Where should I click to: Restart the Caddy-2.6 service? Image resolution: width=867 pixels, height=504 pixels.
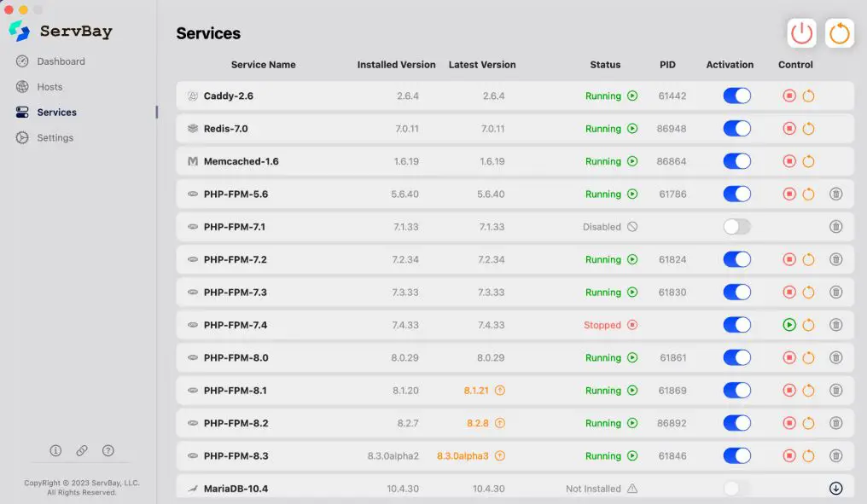point(808,96)
